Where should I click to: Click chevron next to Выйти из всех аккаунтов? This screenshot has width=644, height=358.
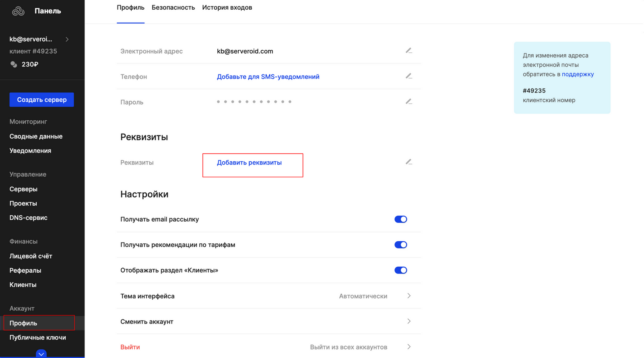[x=409, y=347]
